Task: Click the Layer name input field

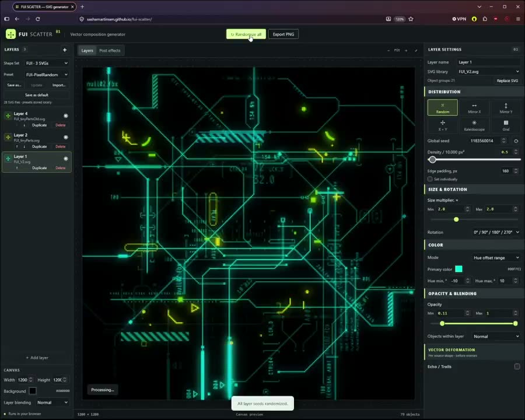Action: (488, 62)
